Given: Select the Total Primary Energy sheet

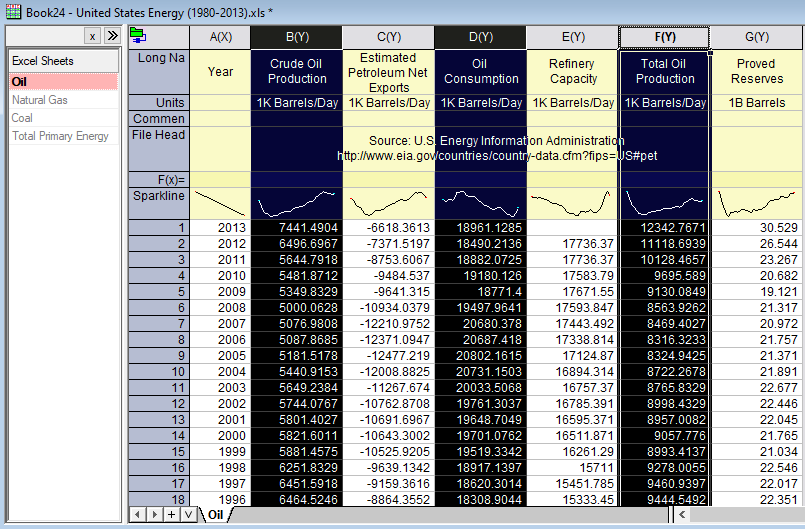Looking at the screenshot, I should 64,136.
